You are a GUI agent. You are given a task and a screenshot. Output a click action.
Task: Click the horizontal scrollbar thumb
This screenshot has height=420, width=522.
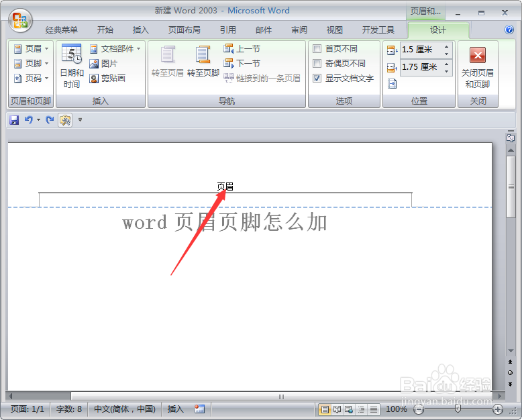(281, 397)
